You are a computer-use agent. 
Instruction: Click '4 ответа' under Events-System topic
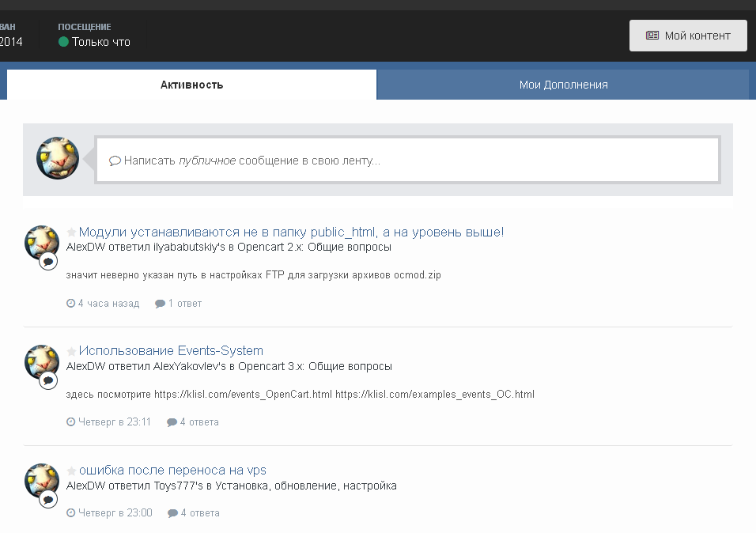click(x=199, y=422)
